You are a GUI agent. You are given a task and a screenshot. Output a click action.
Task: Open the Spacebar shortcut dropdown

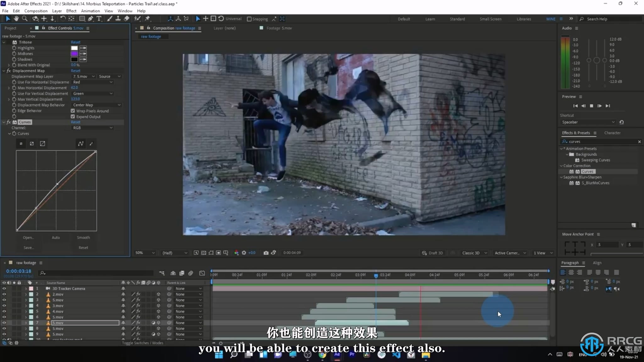[588, 122]
